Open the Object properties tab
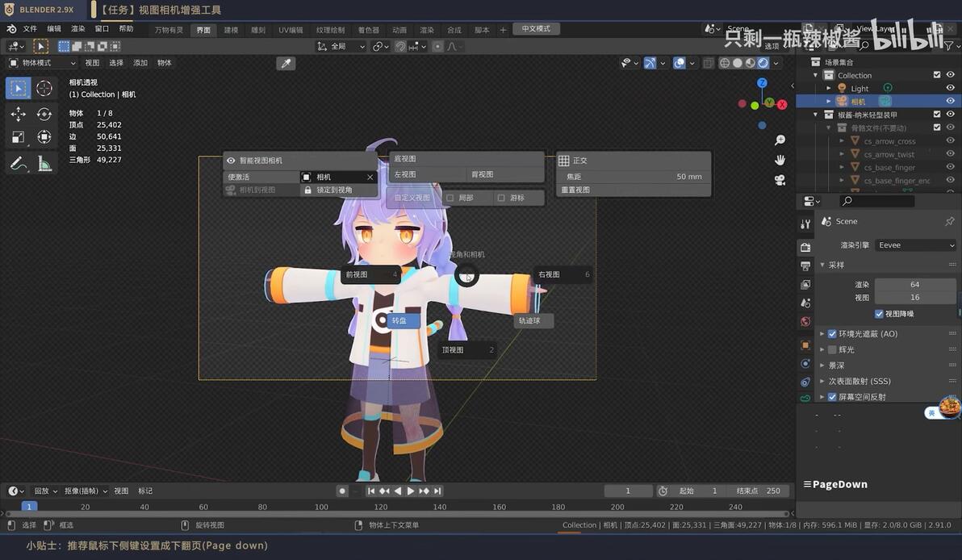962x560 pixels. point(805,345)
